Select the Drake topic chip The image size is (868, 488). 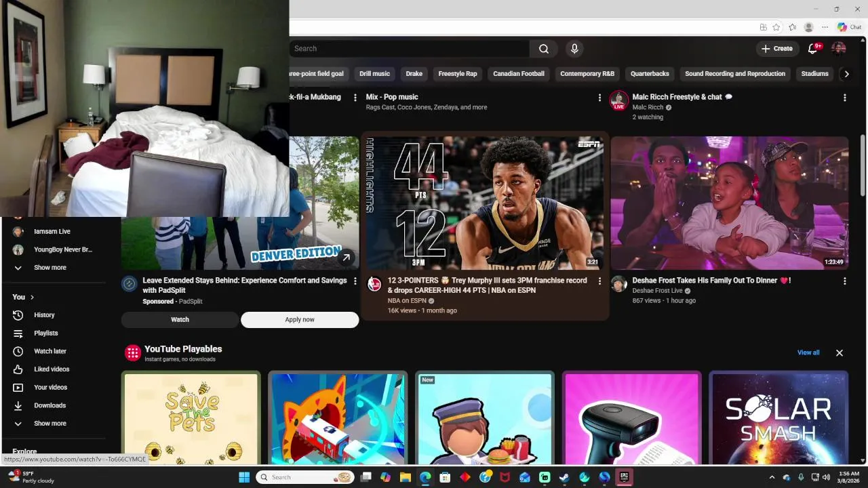[x=414, y=74]
